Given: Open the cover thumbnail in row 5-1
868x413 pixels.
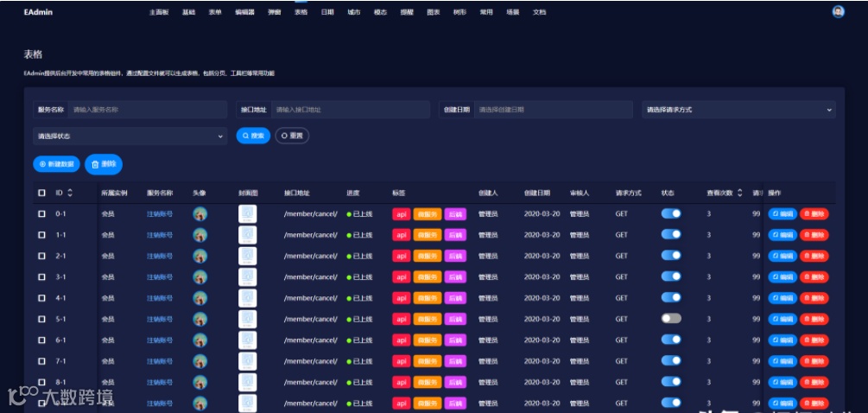Looking at the screenshot, I should pyautogui.click(x=248, y=319).
